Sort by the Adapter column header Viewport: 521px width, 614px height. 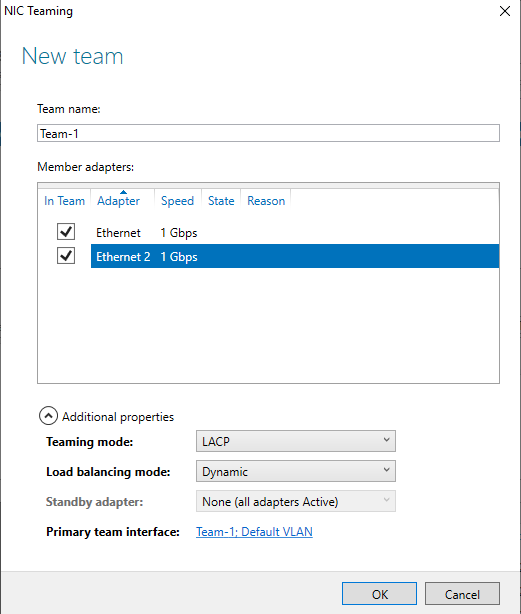[x=119, y=201]
